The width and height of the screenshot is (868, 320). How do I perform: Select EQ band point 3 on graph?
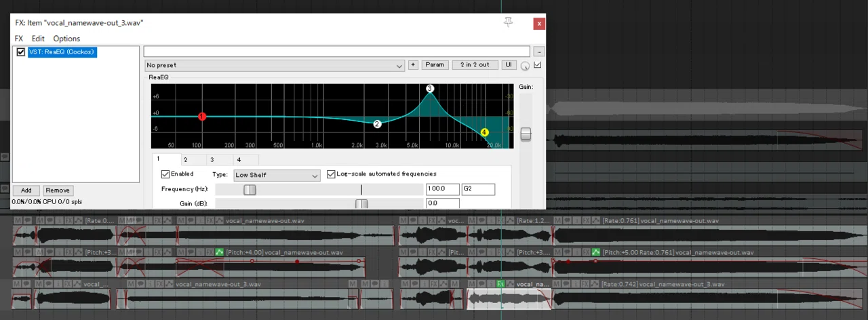pos(430,89)
